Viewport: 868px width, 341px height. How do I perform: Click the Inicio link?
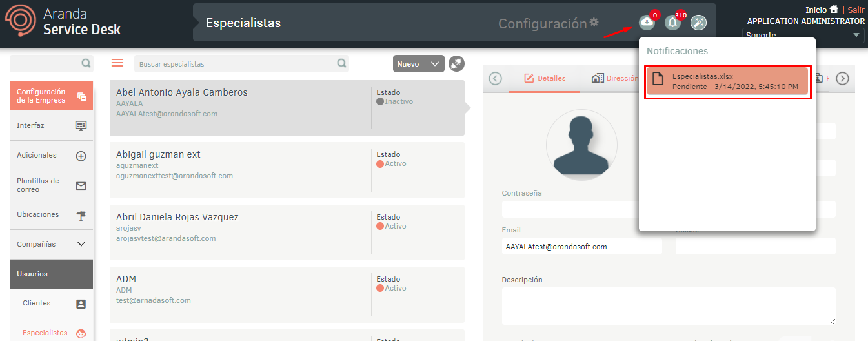[x=816, y=10]
